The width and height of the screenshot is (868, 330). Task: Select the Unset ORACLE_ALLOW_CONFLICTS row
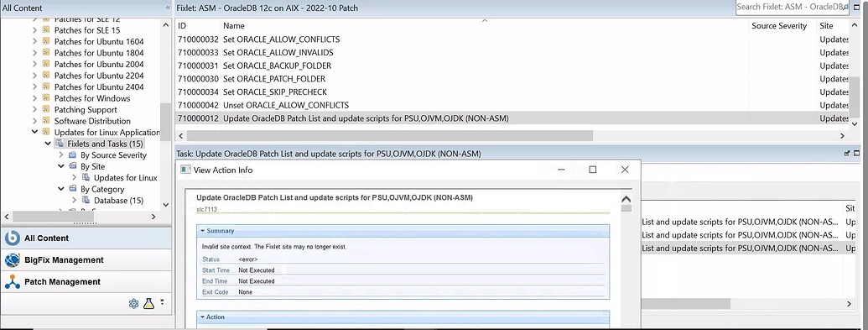(x=512, y=105)
